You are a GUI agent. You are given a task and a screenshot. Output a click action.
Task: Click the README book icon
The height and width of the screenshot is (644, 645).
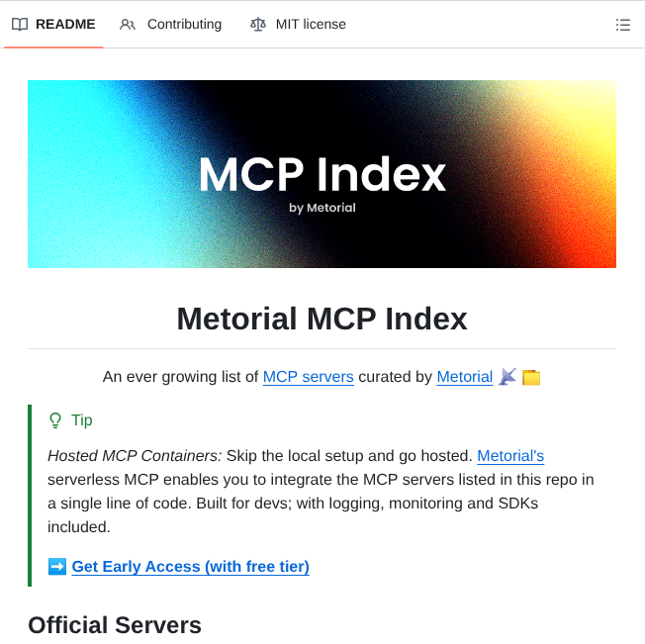[20, 25]
